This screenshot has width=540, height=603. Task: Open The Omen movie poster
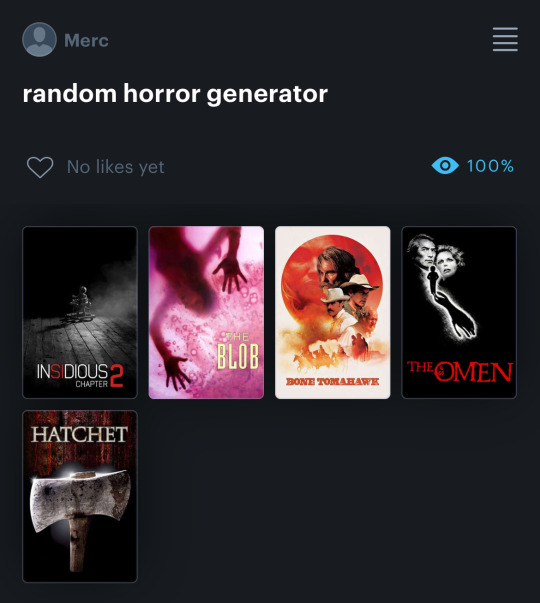click(459, 312)
